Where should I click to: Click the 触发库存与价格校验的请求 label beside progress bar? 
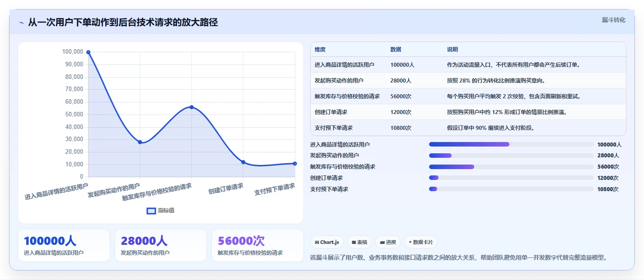343,167
